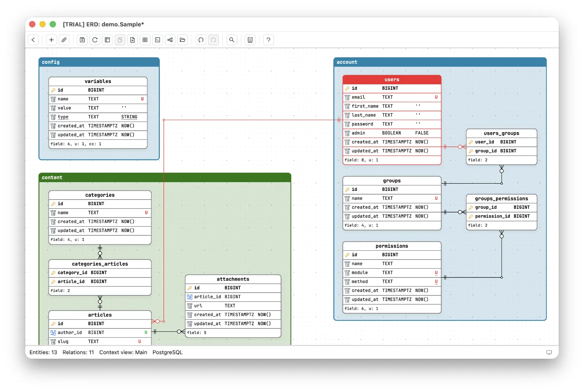Click the greyed redo arrow icon
This screenshot has width=584, height=392.
214,40
